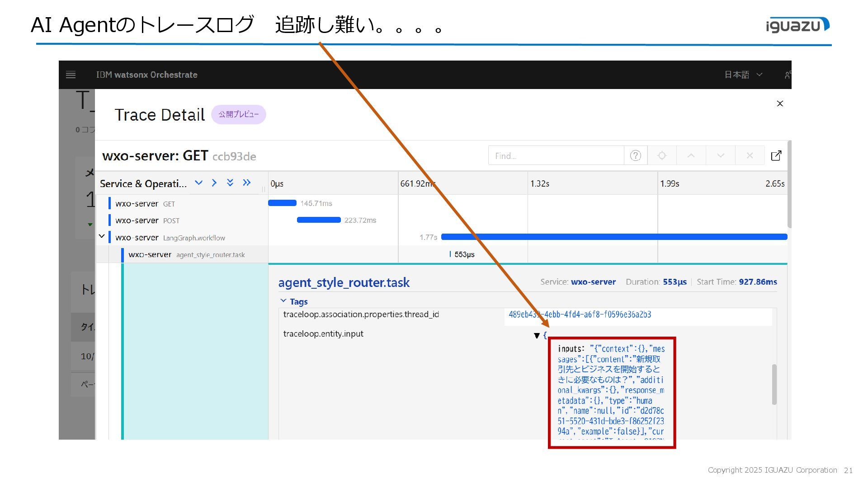
Task: Collapse the Tags section
Action: pyautogui.click(x=294, y=301)
